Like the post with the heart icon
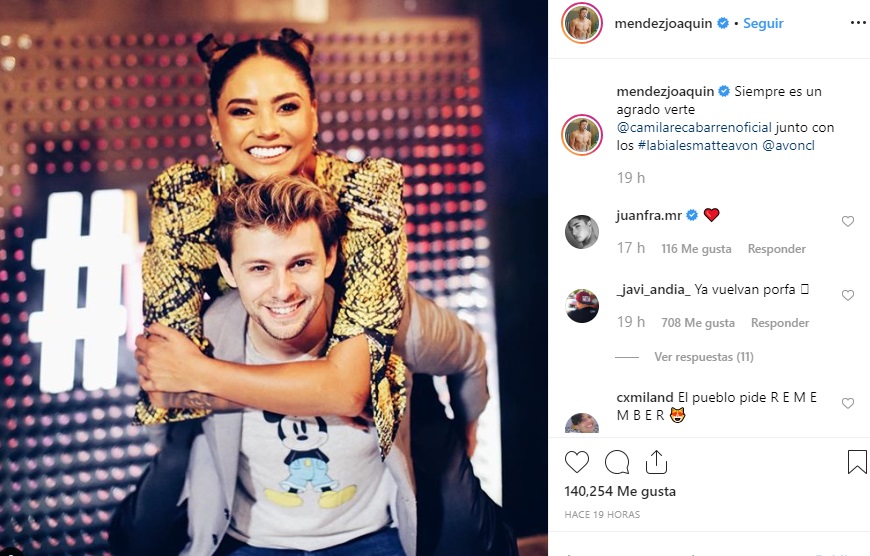Viewport: 870px width, 556px height. [576, 462]
